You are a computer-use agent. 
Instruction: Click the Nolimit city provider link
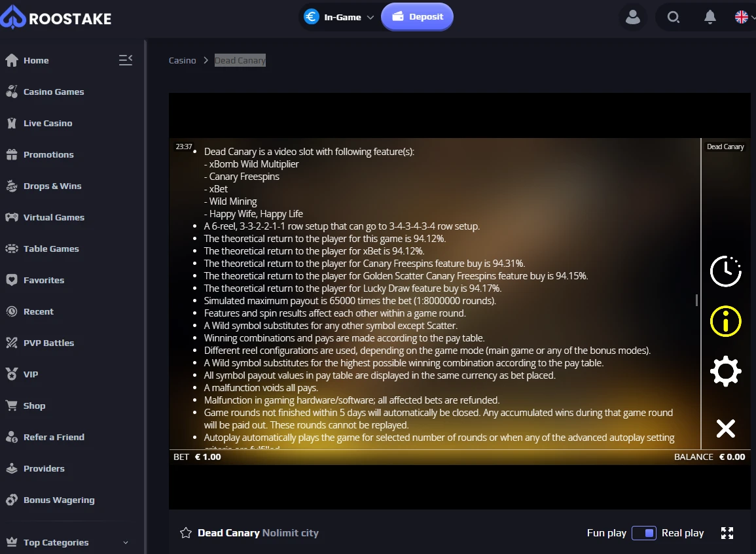tap(290, 533)
